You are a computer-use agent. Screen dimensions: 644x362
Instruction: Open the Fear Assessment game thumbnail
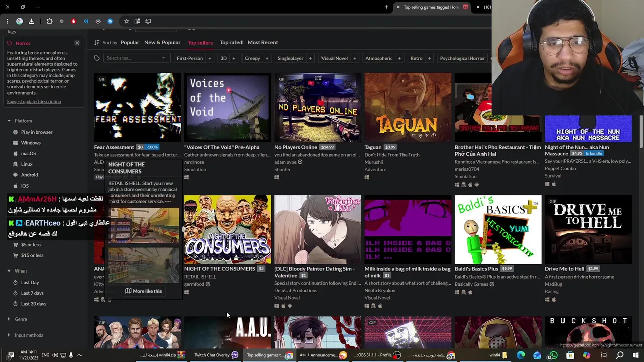[137, 108]
